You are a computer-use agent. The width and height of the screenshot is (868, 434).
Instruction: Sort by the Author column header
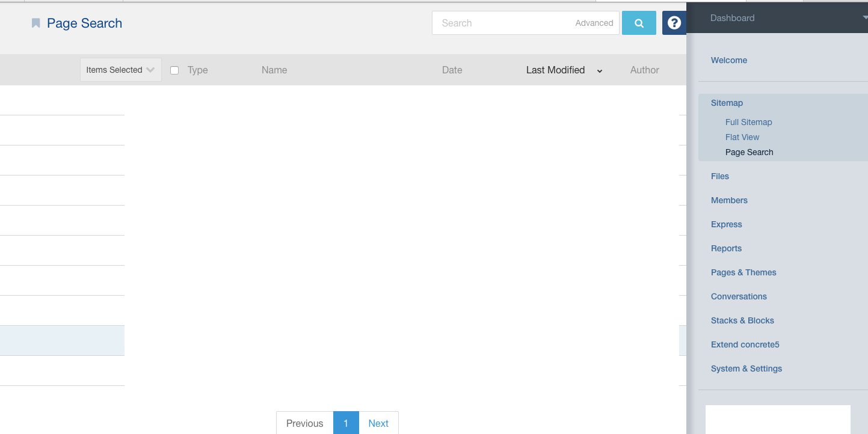pos(645,70)
